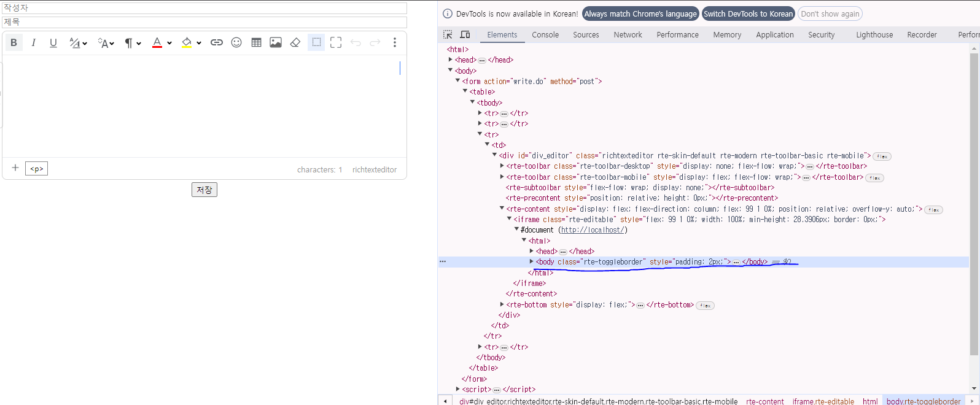
Task: Open the font size dropdown
Action: [106, 43]
